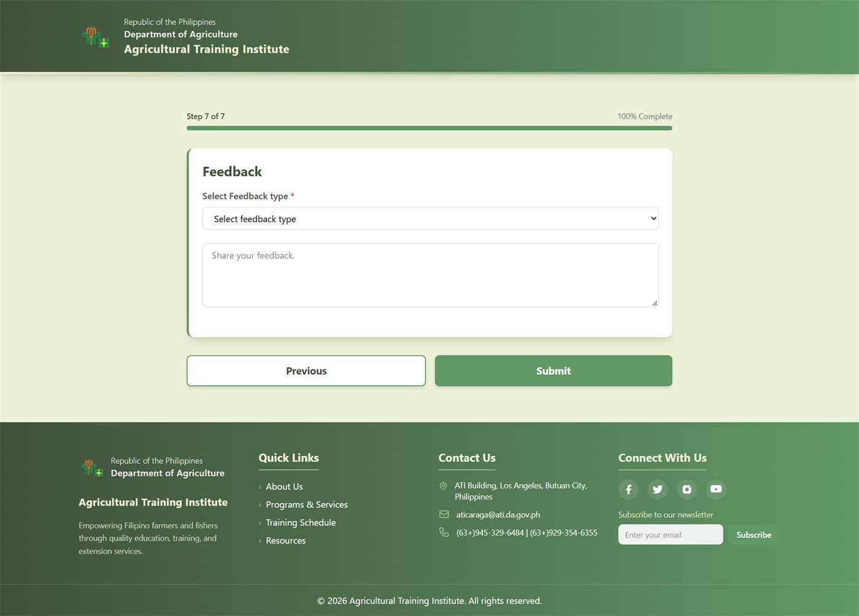Click the Feedback section heading

232,172
